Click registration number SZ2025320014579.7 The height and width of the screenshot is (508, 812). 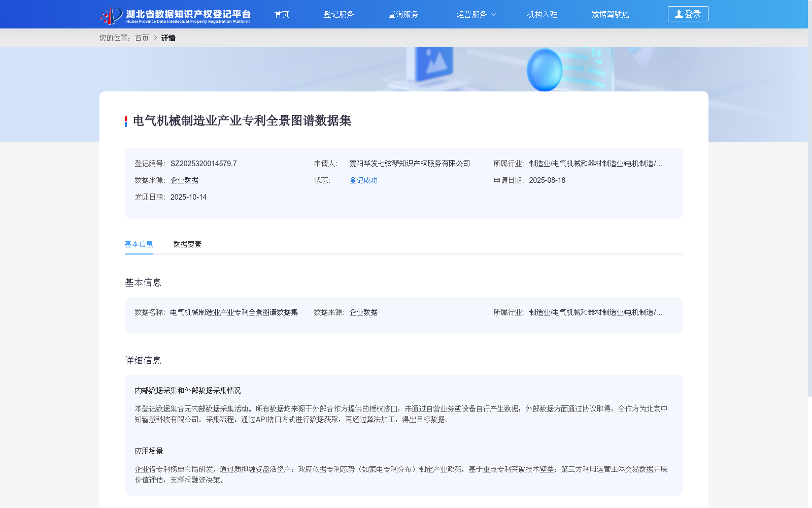click(x=204, y=164)
